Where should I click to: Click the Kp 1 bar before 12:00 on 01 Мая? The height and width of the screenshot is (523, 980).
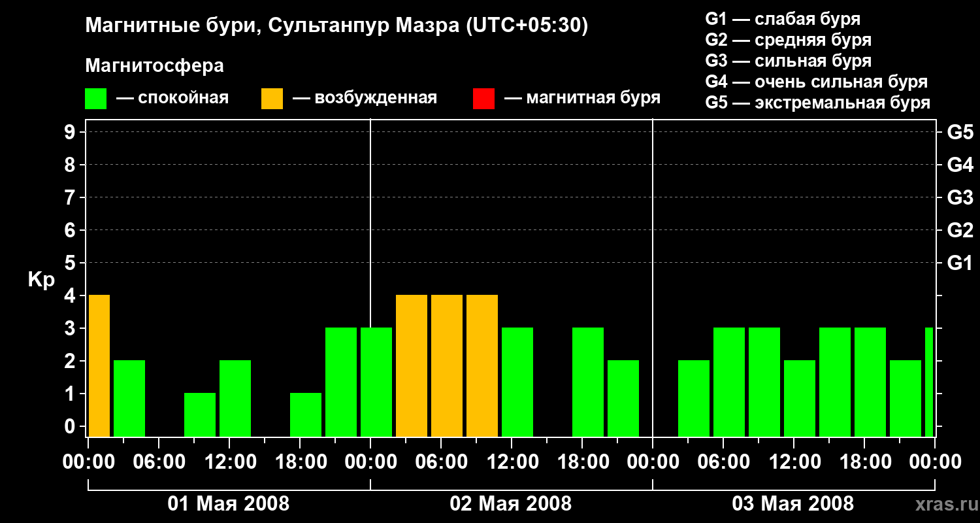[200, 414]
